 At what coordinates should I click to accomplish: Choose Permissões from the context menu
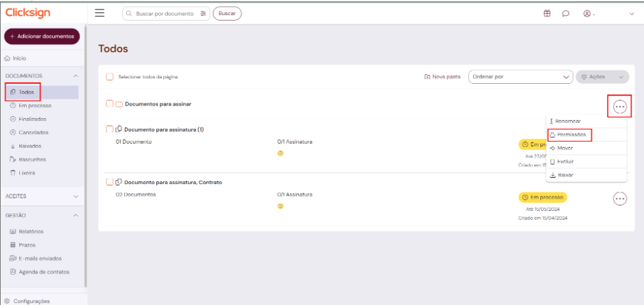[x=570, y=135]
